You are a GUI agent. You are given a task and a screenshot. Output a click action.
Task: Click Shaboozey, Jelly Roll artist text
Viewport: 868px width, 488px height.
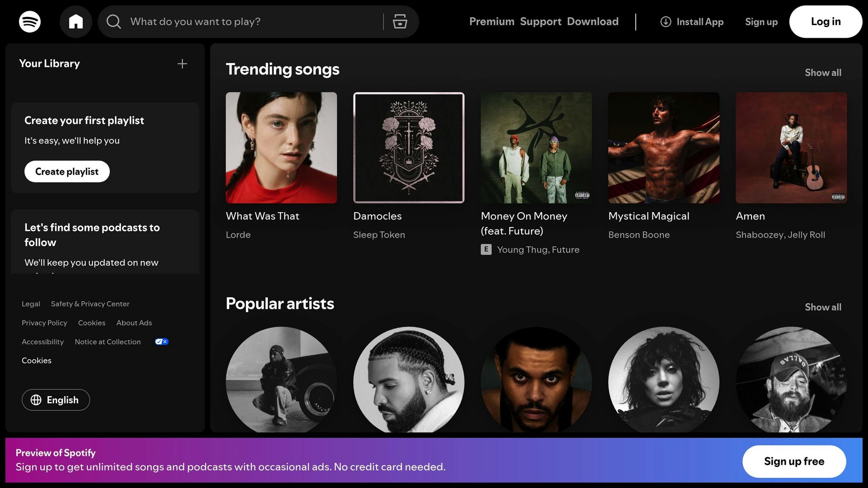780,235
